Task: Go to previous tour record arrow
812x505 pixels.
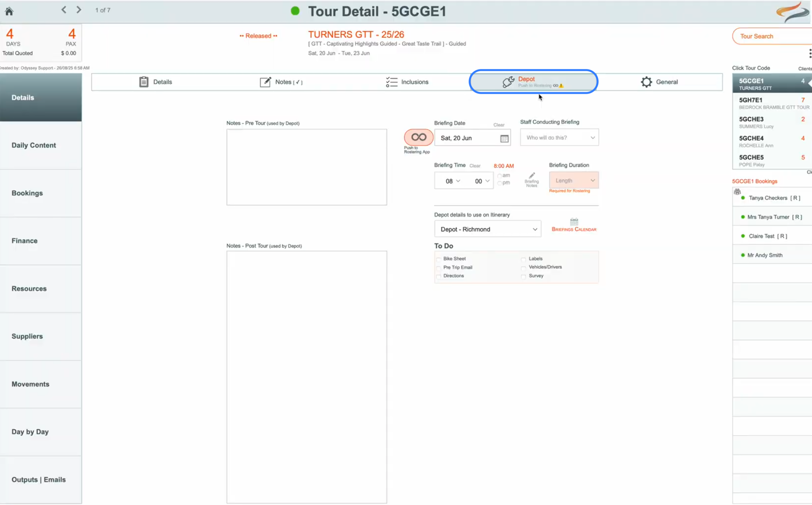Action: pyautogui.click(x=64, y=10)
